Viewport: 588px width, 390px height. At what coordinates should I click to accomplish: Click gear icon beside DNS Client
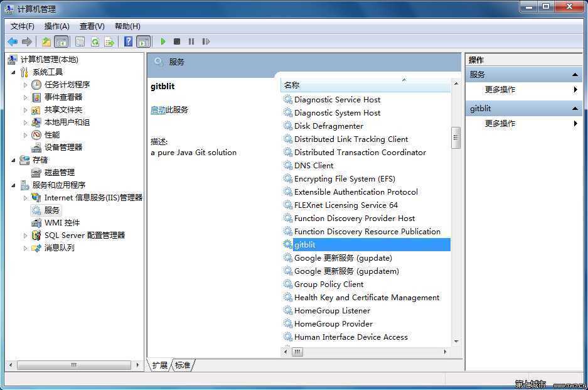[x=287, y=165]
